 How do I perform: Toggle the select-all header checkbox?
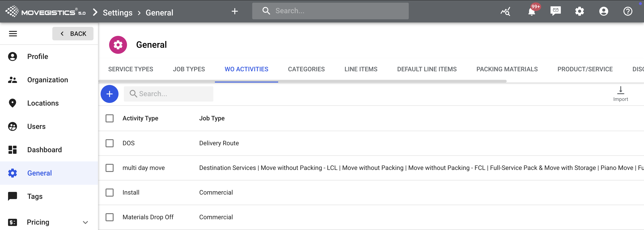pos(110,118)
